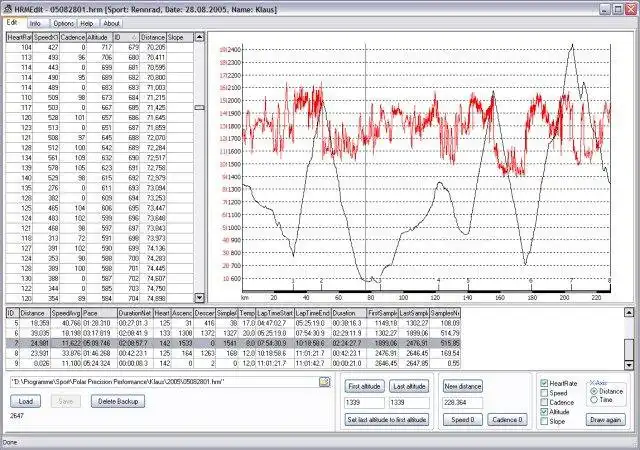Viewport: 640px width, 450px height.
Task: Click the Last altitude button
Action: pos(409,386)
